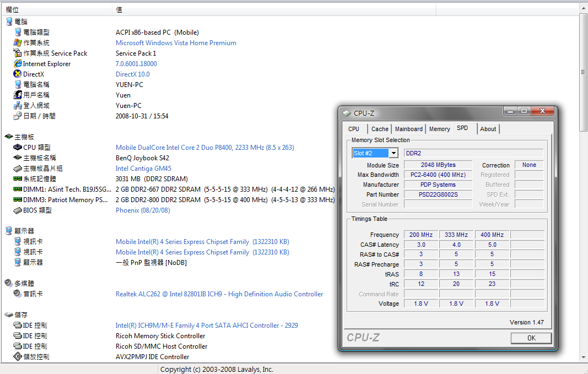Click the 多媒體 category speaker icon
Screen dimensions: 588x374
point(9,283)
